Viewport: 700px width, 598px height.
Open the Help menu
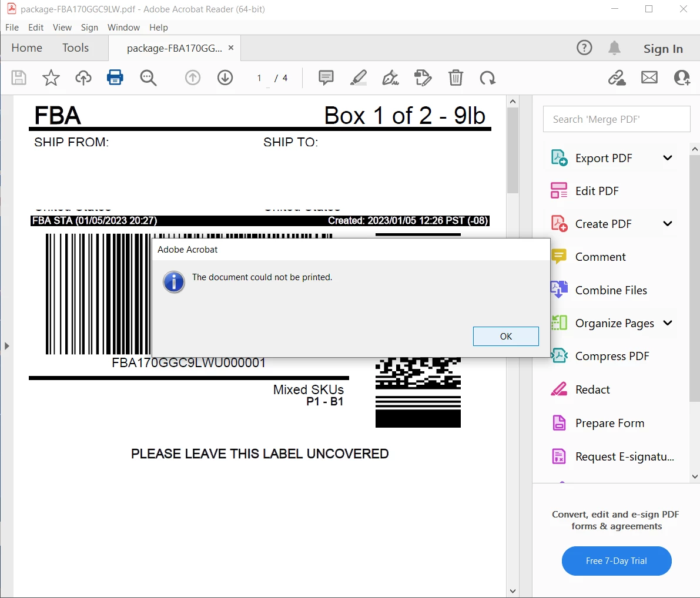[x=159, y=27]
